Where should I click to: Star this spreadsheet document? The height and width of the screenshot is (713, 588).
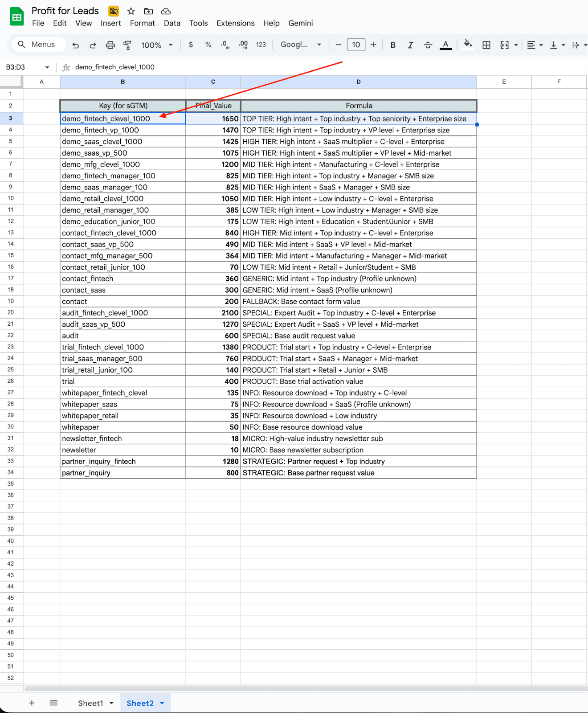(131, 11)
